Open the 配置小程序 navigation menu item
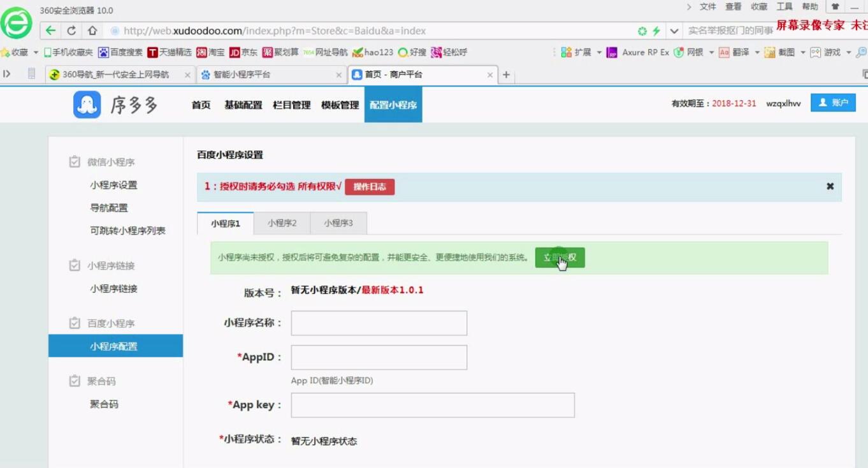This screenshot has width=868, height=468. click(x=393, y=104)
